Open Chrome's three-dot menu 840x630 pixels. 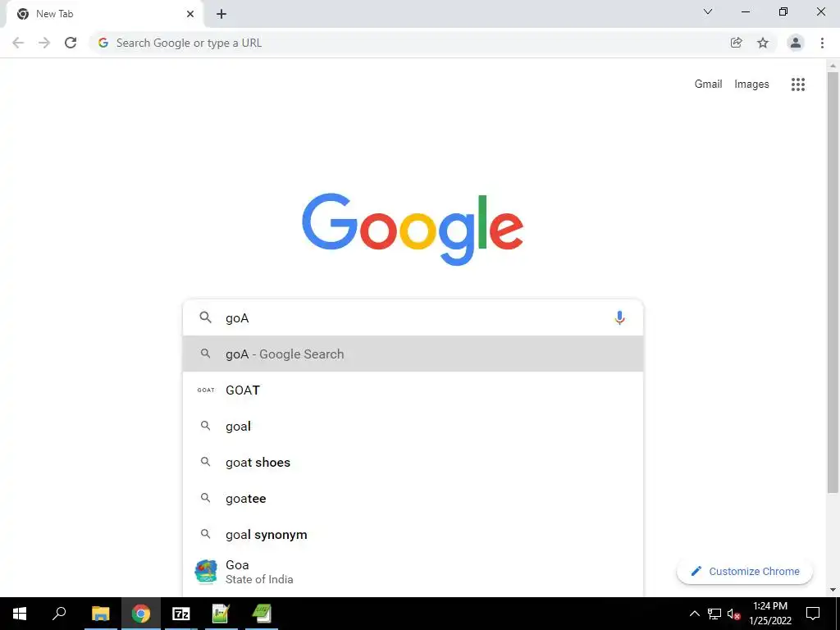tap(822, 43)
